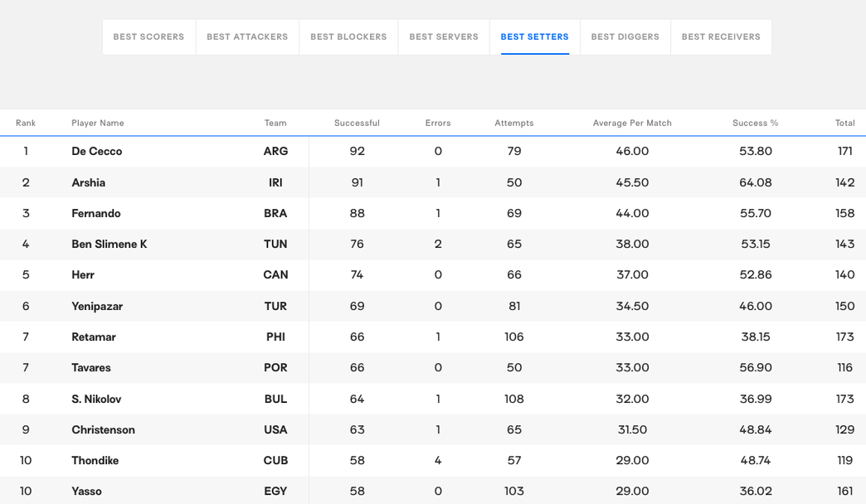Click the Errors column header
This screenshot has width=866, height=504.
438,123
